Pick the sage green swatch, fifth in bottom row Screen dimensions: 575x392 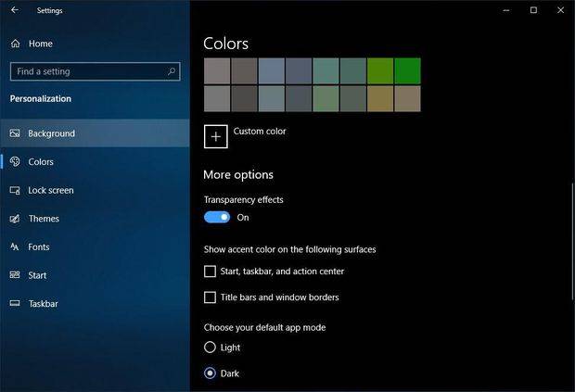tap(326, 98)
